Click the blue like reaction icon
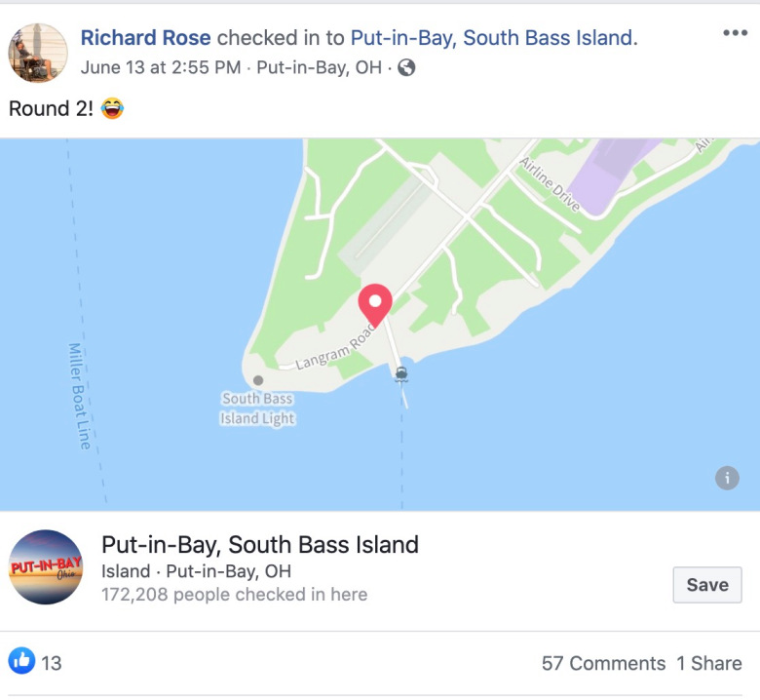The height and width of the screenshot is (700, 760). click(x=21, y=662)
